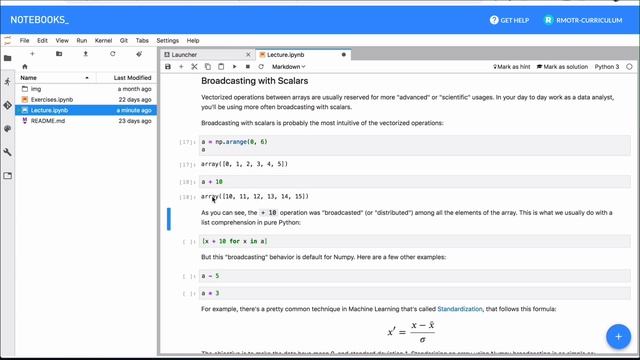Sort files by Last Modified
640x360 pixels.
[x=127, y=78]
